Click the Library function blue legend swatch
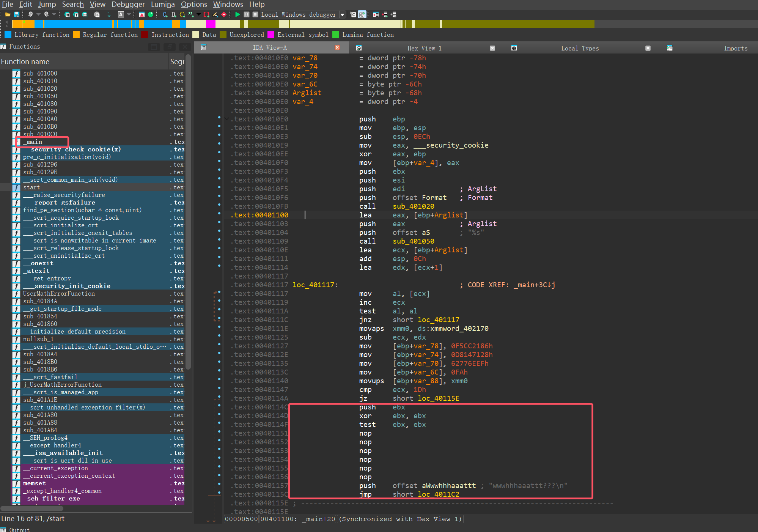This screenshot has height=532, width=758. 8,35
